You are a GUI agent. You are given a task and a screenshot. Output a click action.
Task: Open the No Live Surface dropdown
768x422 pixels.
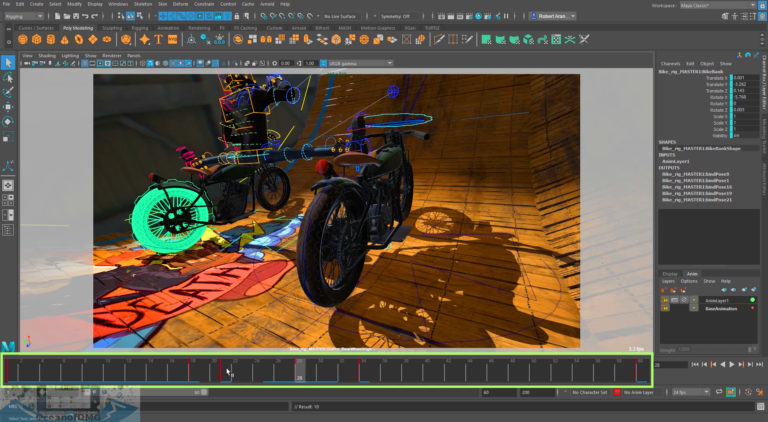click(342, 16)
